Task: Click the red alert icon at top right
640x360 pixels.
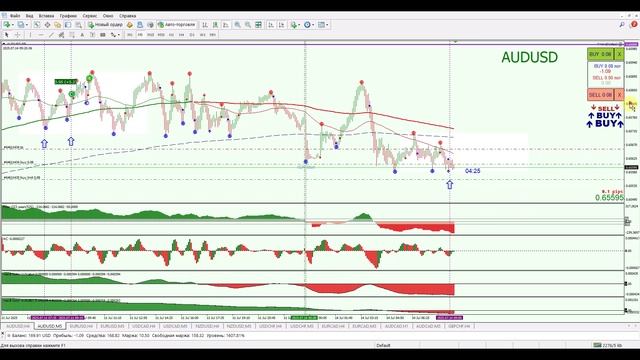Action: [x=634, y=25]
